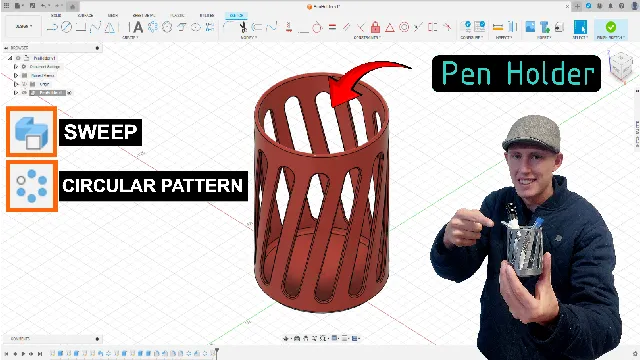This screenshot has width=640, height=360.
Task: Switch to the Utilities tab
Action: pyautogui.click(x=207, y=16)
